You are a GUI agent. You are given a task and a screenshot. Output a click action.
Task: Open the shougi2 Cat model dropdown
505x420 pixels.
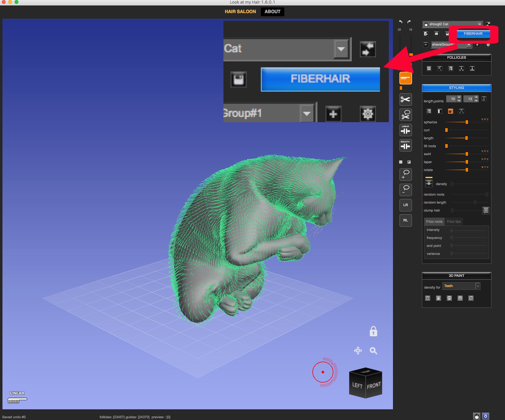479,24
